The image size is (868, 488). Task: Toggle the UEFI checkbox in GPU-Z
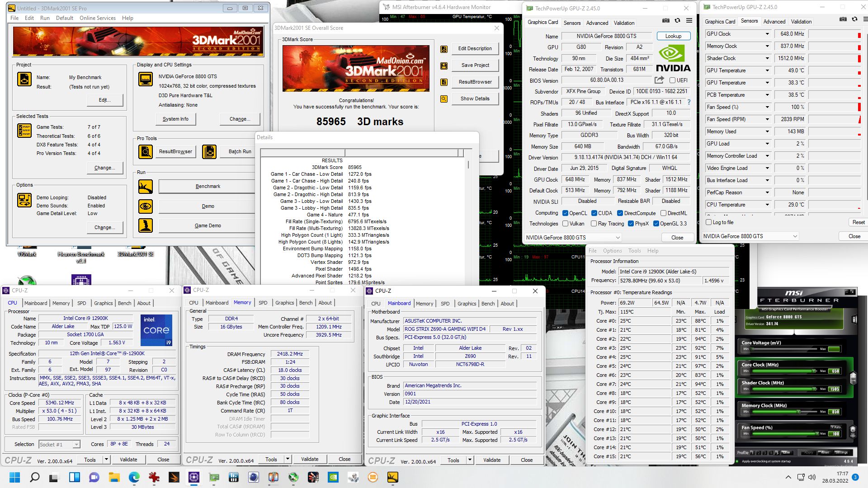[672, 80]
